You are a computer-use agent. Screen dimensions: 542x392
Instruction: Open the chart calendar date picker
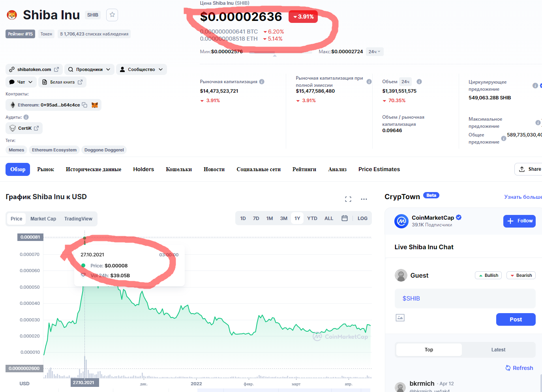tap(345, 218)
